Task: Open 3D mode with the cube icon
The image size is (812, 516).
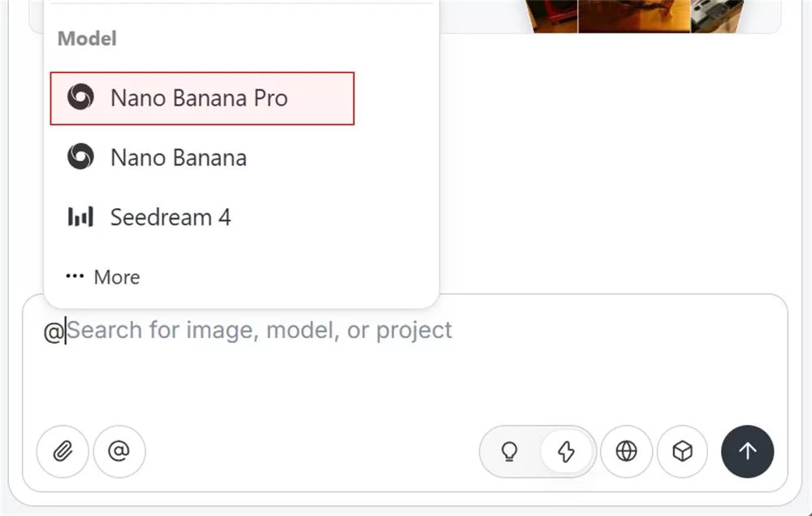Action: tap(683, 452)
